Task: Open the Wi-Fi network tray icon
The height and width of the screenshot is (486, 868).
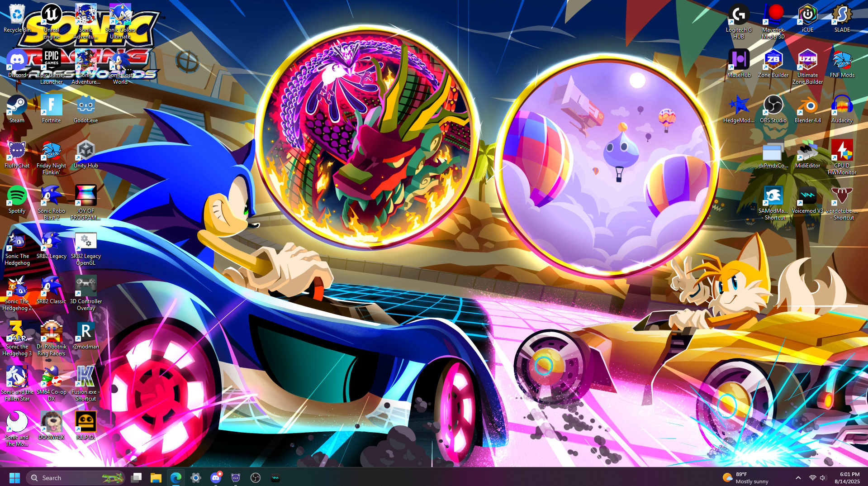Action: 813,478
